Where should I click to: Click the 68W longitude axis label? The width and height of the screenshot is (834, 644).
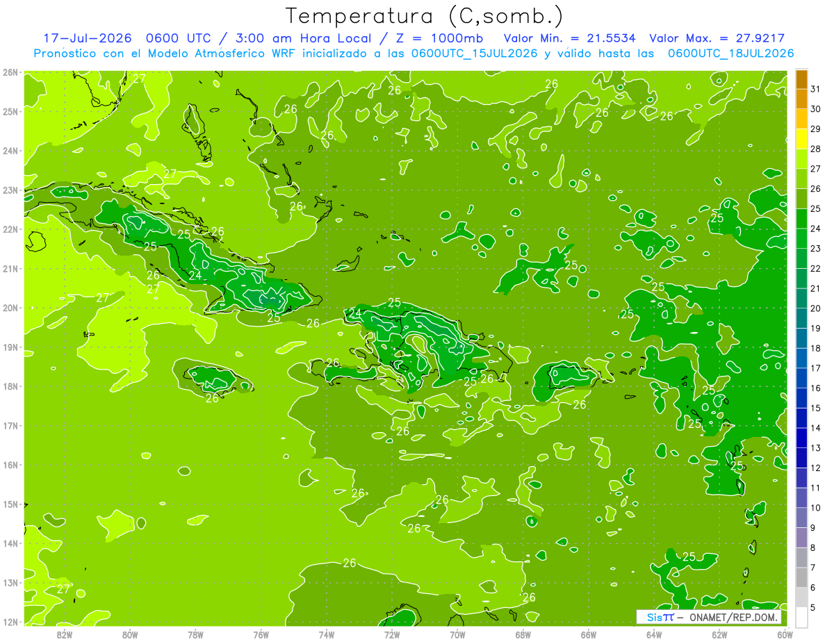[523, 634]
